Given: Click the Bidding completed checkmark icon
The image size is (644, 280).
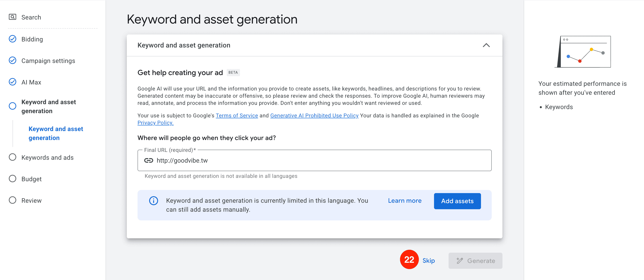Looking at the screenshot, I should (x=13, y=39).
